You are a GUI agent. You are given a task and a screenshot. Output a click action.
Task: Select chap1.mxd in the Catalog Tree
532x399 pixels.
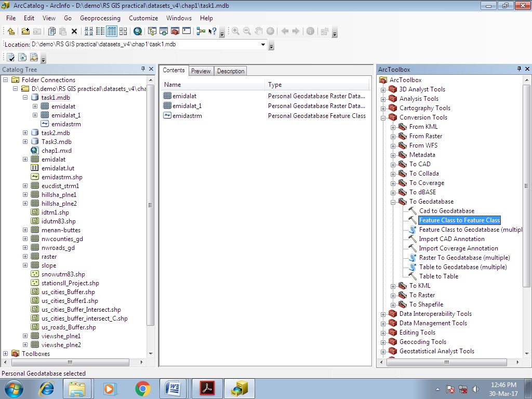click(56, 150)
